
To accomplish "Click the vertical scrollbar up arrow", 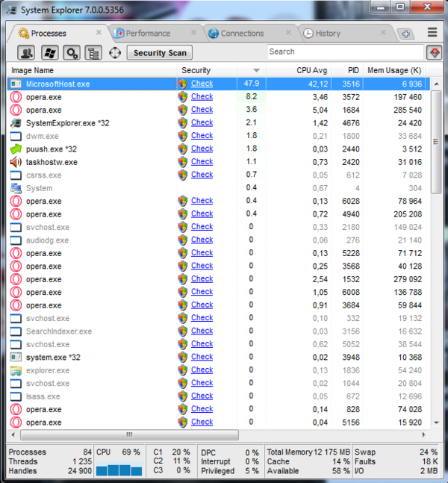I will click(436, 84).
